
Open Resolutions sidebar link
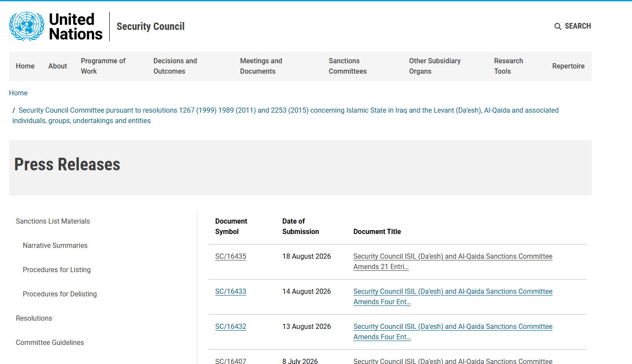click(x=34, y=318)
